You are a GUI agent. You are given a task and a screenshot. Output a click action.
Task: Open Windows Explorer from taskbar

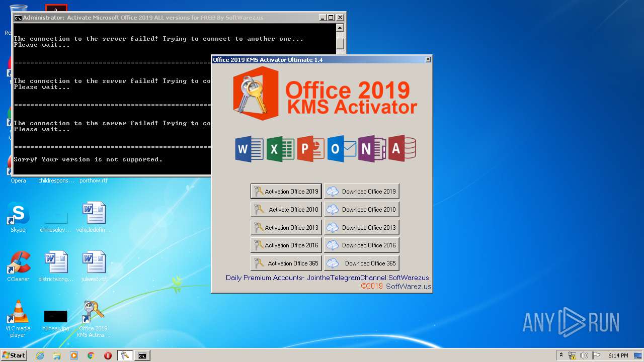[x=57, y=355]
